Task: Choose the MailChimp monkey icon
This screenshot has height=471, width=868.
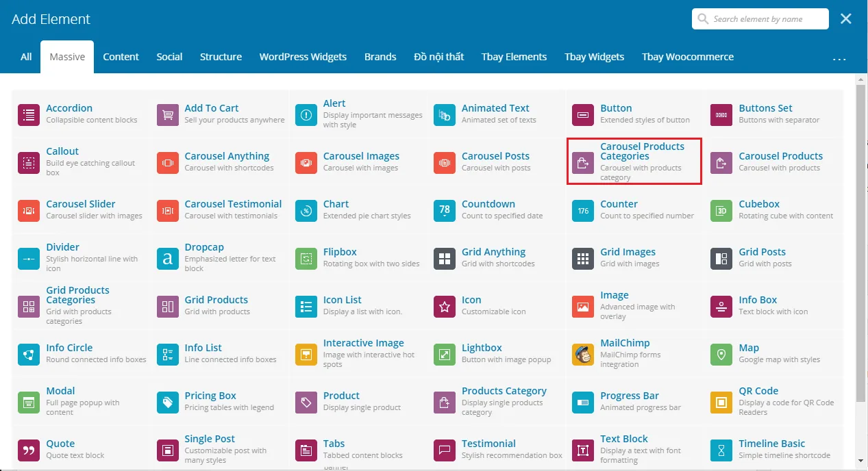Action: tap(583, 355)
